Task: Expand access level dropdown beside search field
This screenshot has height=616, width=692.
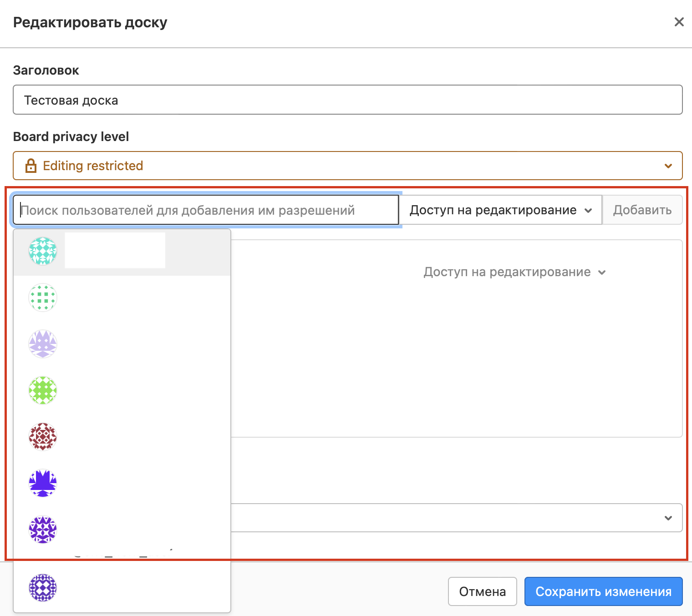Action: (x=500, y=210)
